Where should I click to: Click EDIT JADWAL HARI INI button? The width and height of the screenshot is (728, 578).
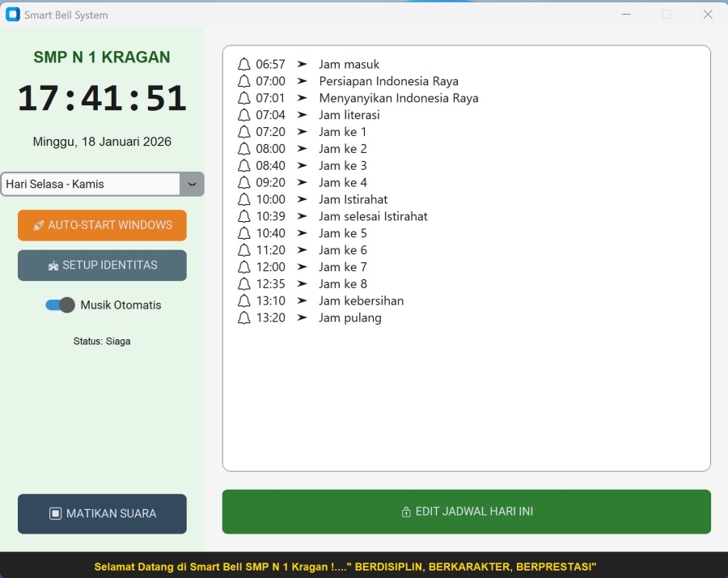pos(466,512)
